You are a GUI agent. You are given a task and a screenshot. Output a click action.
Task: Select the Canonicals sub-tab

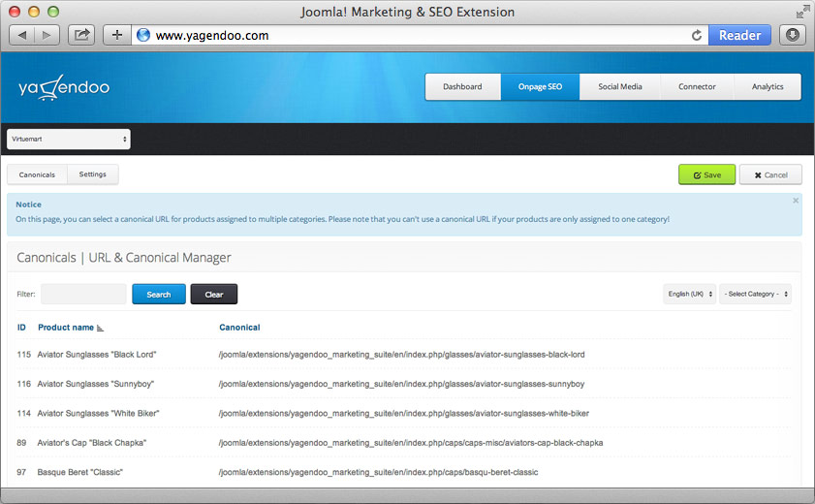(x=37, y=174)
